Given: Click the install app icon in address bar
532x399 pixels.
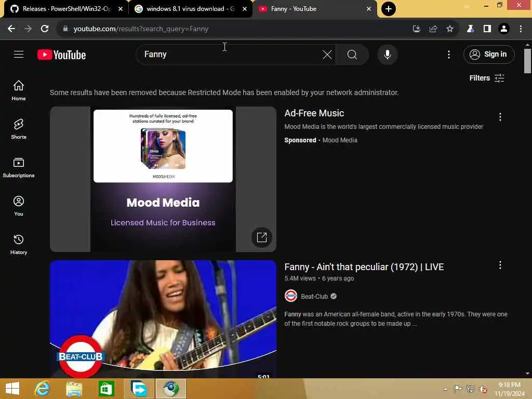Looking at the screenshot, I should [x=417, y=29].
